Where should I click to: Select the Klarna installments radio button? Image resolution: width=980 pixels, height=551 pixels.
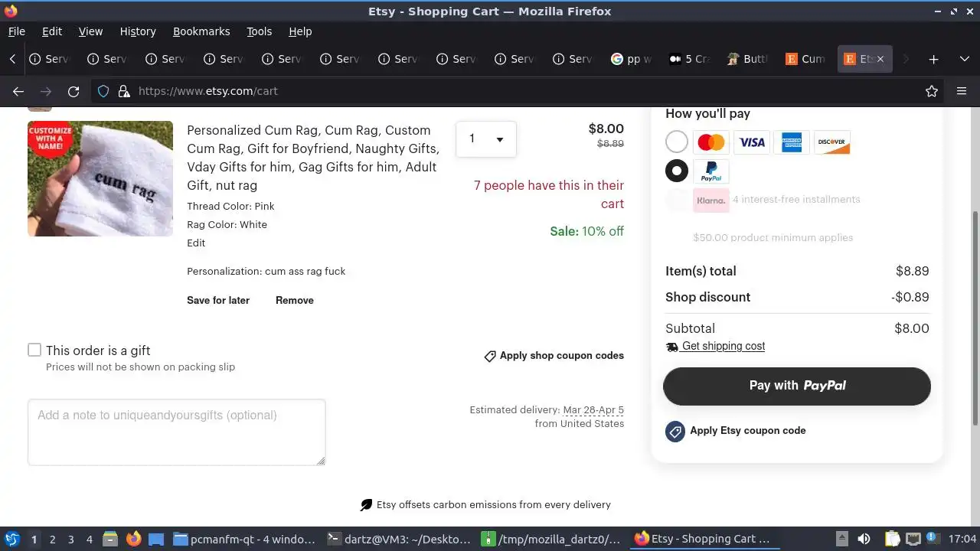click(677, 200)
